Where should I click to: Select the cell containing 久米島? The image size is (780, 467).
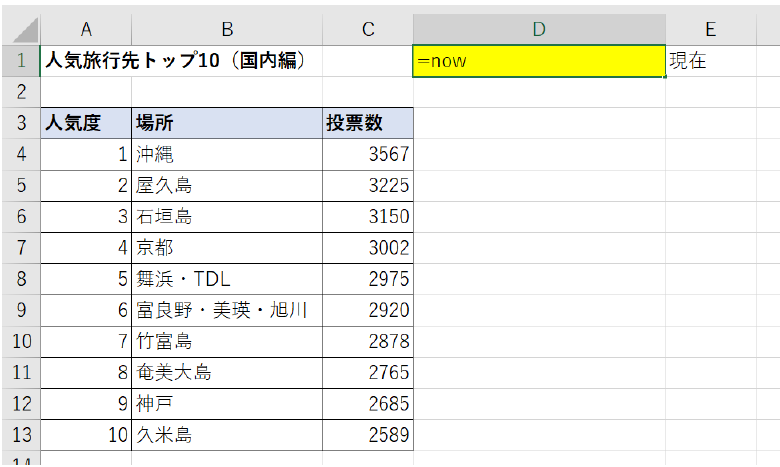coord(227,435)
